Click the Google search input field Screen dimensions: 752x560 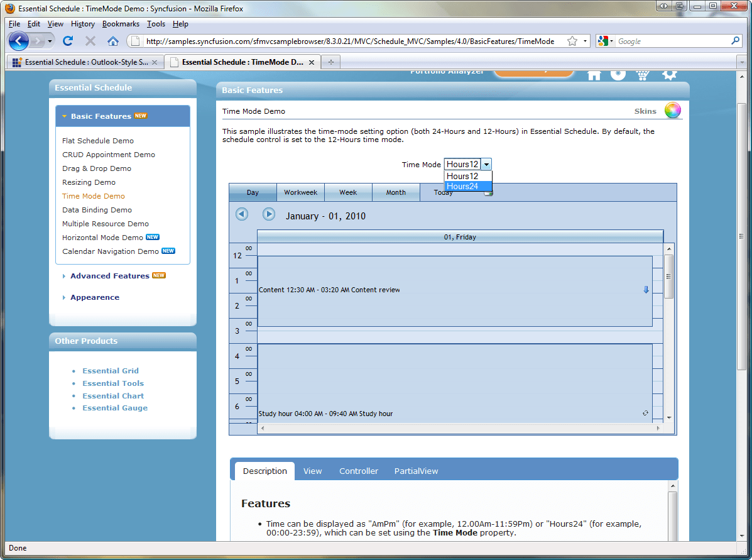point(672,41)
